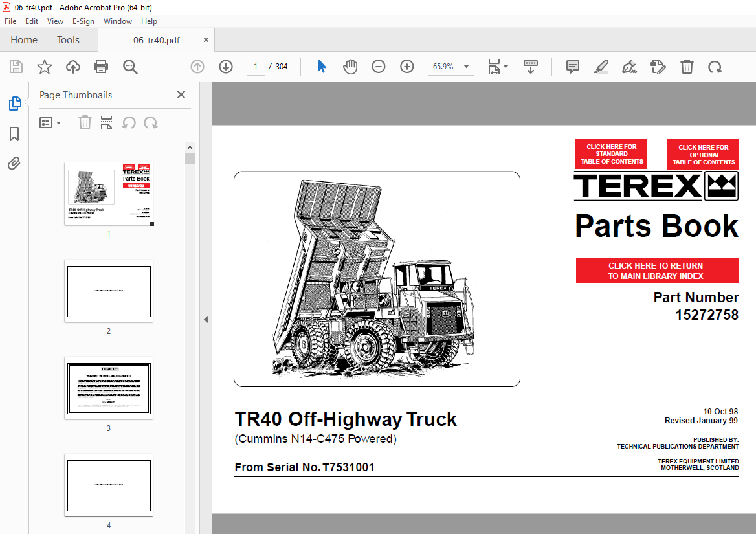
Task: Open the Sign document pen tool
Action: click(629, 67)
